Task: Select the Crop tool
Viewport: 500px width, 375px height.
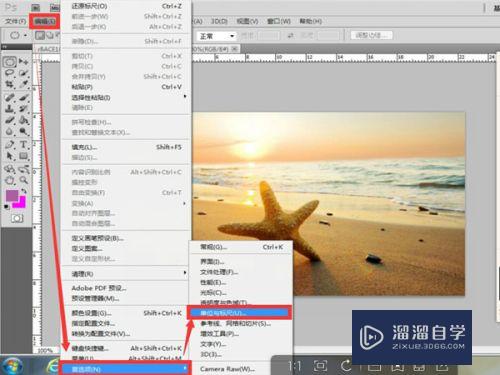Action: point(10,85)
